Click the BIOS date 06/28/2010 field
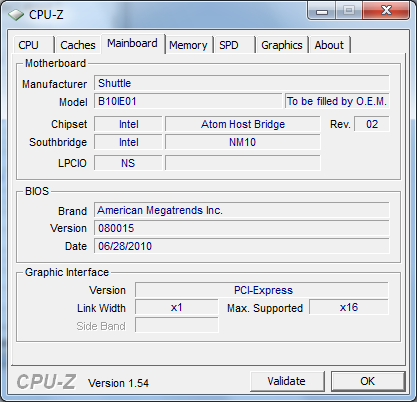This screenshot has height=402, width=417. click(241, 246)
